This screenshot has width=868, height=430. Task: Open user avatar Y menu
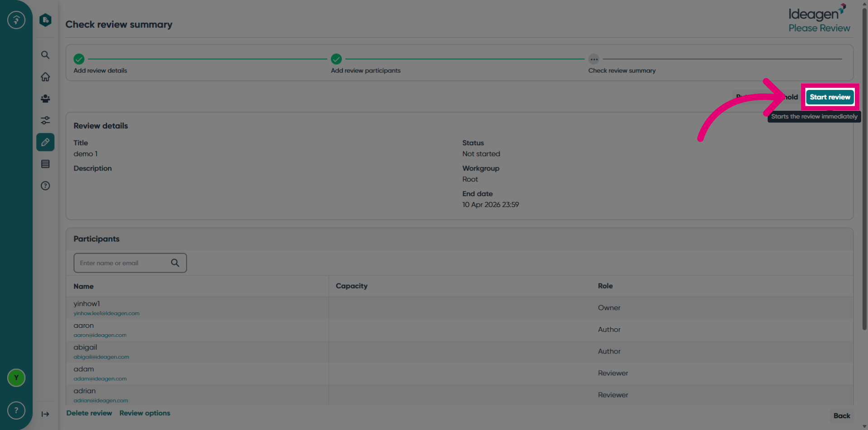(16, 378)
